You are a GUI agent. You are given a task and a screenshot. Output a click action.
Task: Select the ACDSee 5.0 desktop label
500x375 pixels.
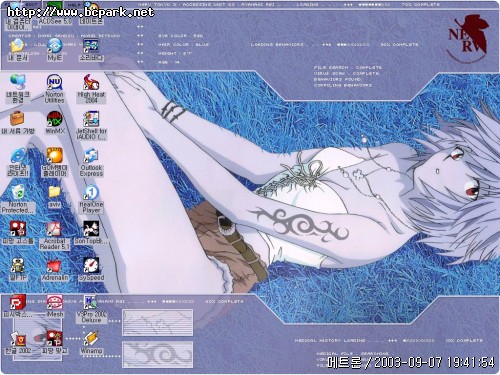point(55,21)
